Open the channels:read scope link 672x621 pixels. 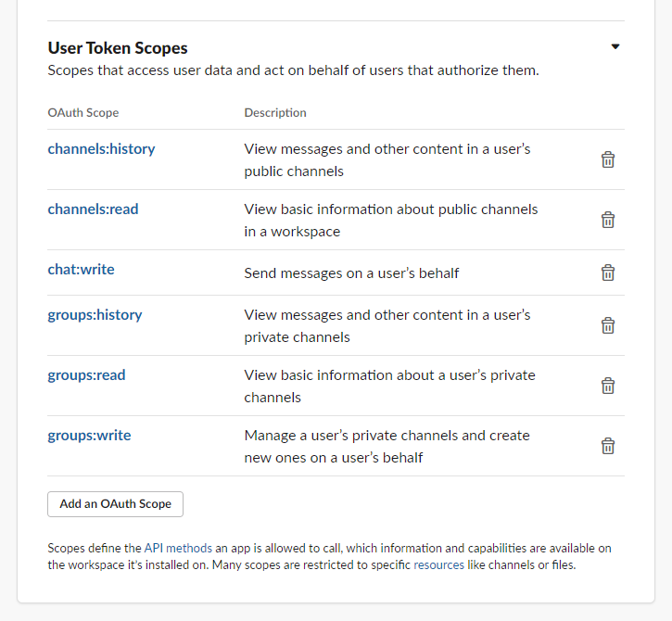(93, 209)
